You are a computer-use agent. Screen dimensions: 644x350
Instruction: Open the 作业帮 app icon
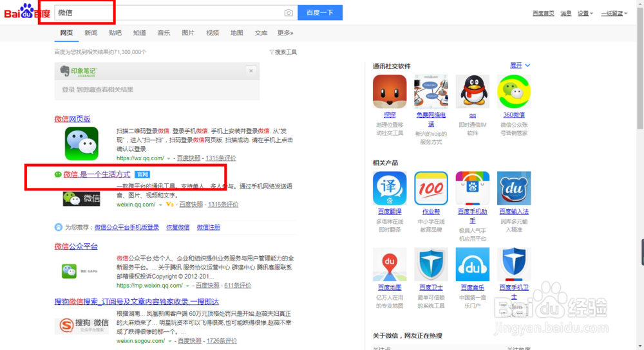(x=431, y=189)
